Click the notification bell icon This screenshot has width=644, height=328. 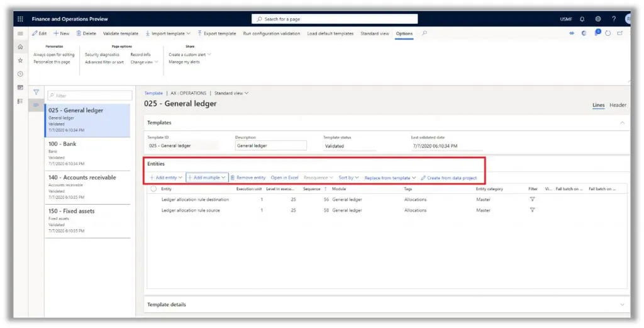click(x=582, y=20)
